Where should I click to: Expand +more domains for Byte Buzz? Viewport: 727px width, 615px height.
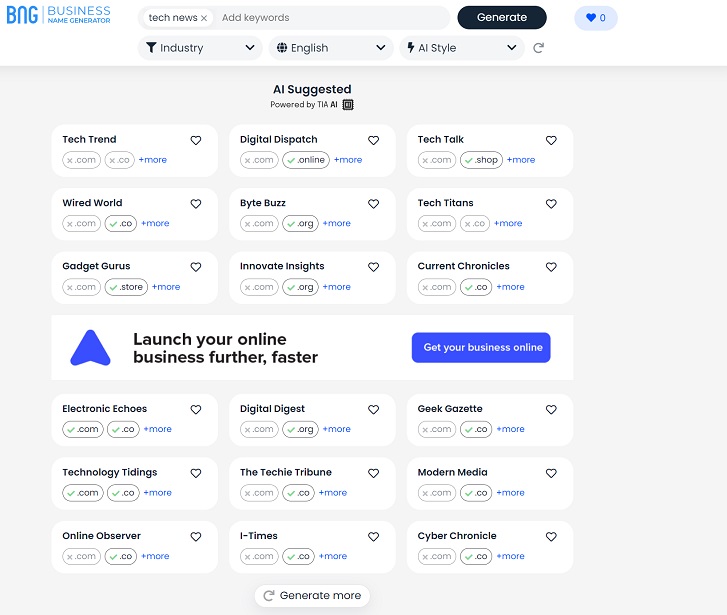pyautogui.click(x=337, y=224)
